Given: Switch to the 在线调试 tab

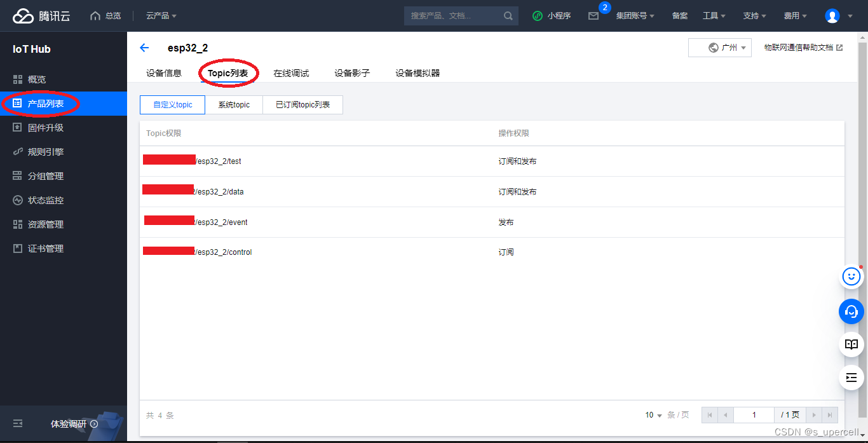Looking at the screenshot, I should coord(291,73).
